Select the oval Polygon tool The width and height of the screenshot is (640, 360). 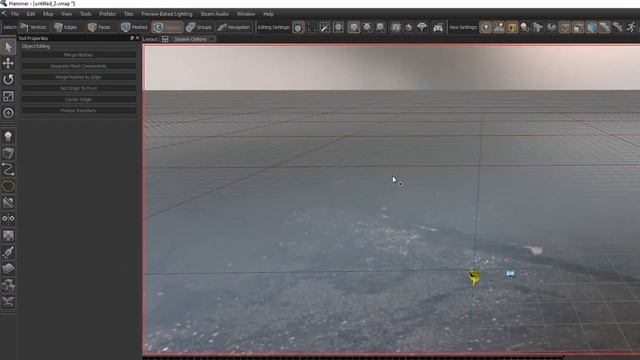pos(8,186)
